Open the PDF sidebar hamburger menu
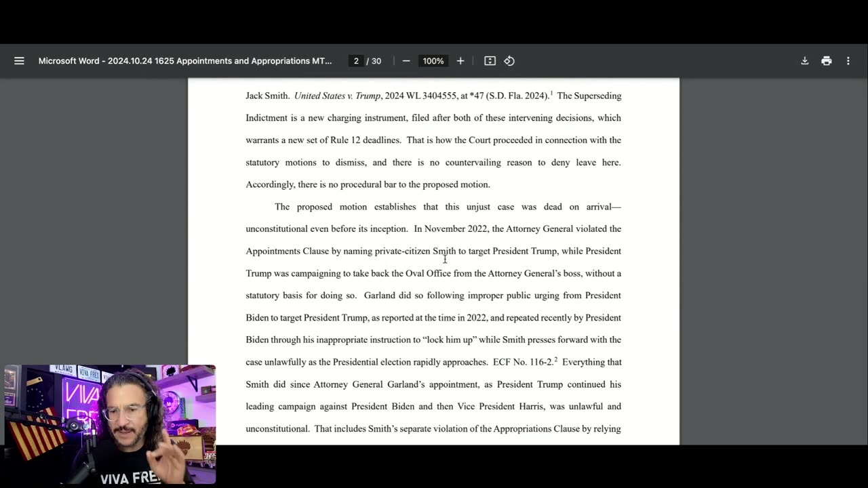Viewport: 868px width, 488px height. click(19, 61)
